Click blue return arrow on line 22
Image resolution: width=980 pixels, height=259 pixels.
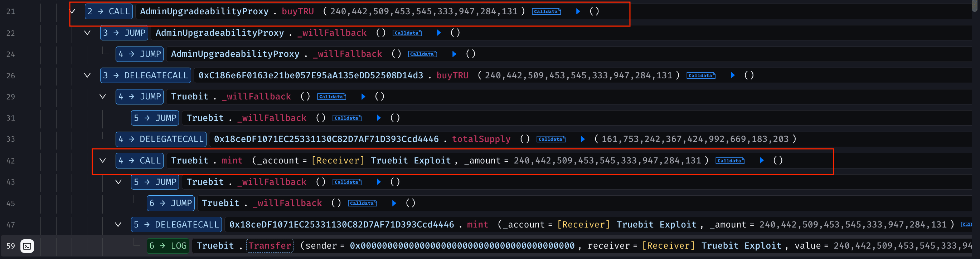click(x=439, y=33)
